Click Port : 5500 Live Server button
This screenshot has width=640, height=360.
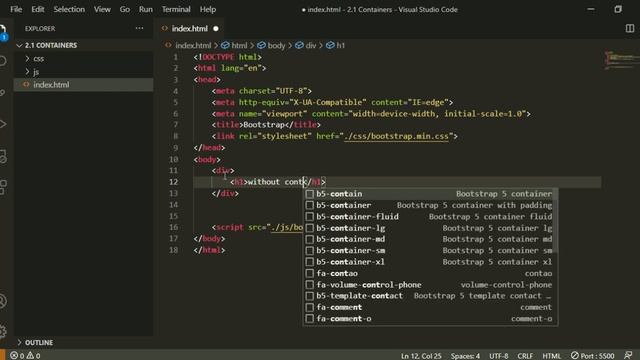click(x=592, y=356)
